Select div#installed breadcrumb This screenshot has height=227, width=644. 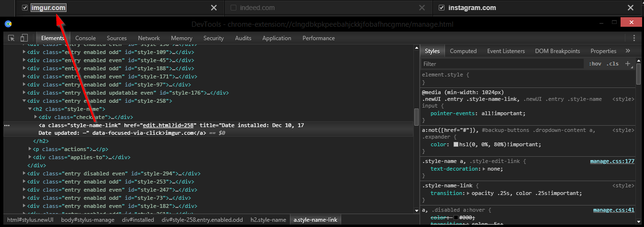(x=138, y=220)
